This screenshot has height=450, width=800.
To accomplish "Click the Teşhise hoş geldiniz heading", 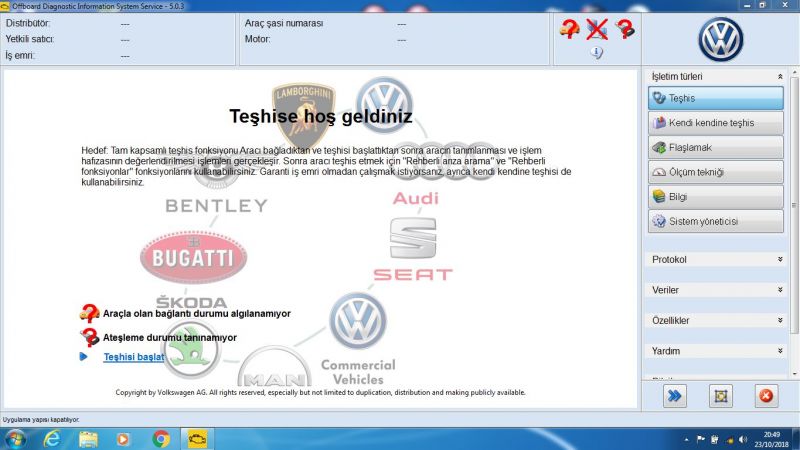I will (x=320, y=116).
